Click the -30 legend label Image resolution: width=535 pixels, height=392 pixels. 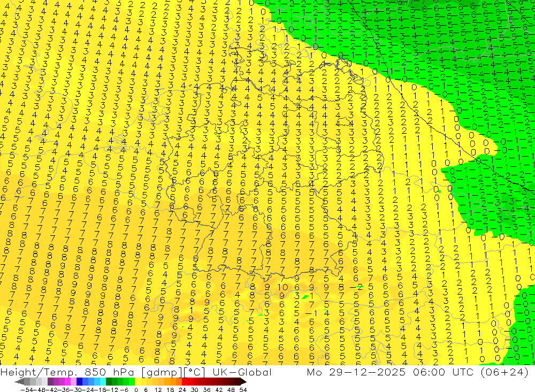[76, 390]
